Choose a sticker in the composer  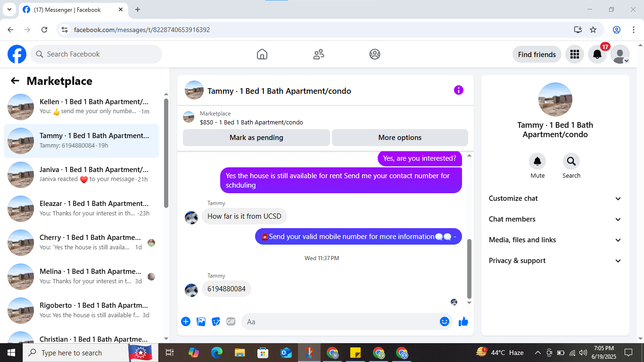click(x=216, y=321)
